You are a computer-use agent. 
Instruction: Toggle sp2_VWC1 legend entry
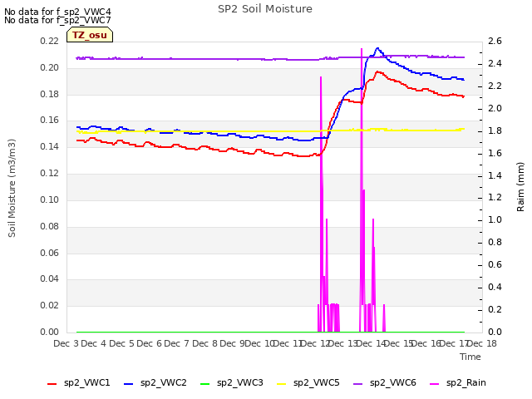pos(79,383)
